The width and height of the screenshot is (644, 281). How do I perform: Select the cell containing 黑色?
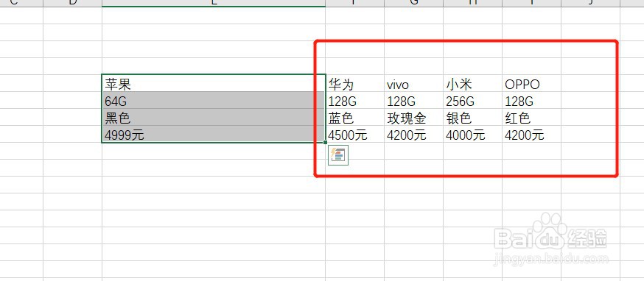coord(214,117)
